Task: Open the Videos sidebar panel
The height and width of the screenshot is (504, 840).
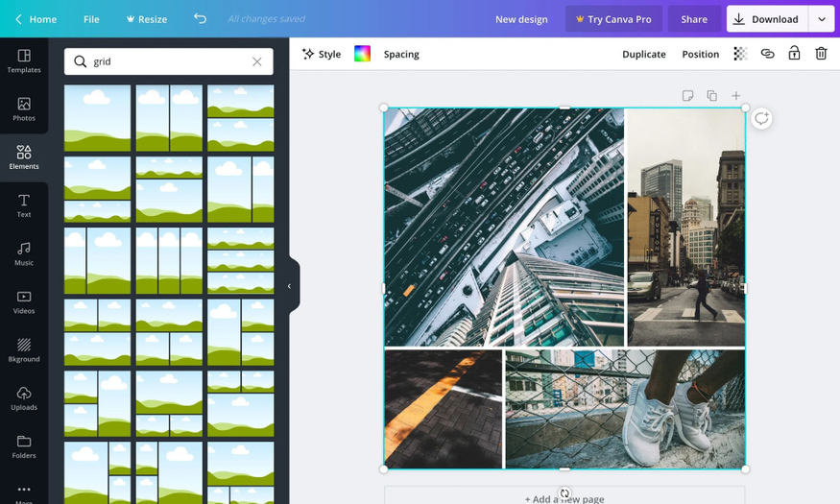Action: coord(24,302)
